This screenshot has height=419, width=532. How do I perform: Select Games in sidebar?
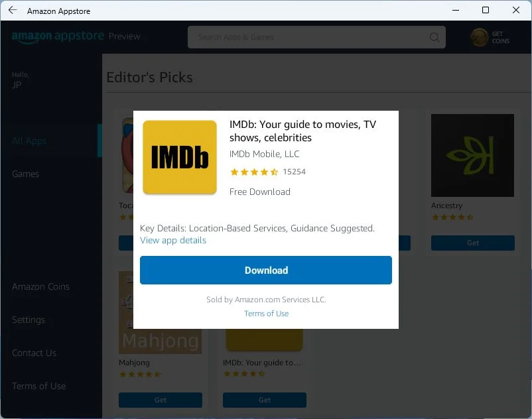coord(25,174)
